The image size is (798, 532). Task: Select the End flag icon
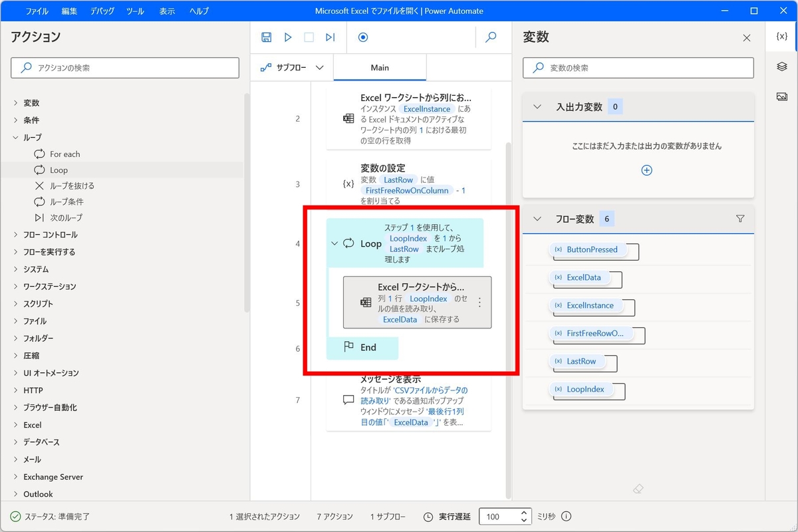pyautogui.click(x=348, y=346)
